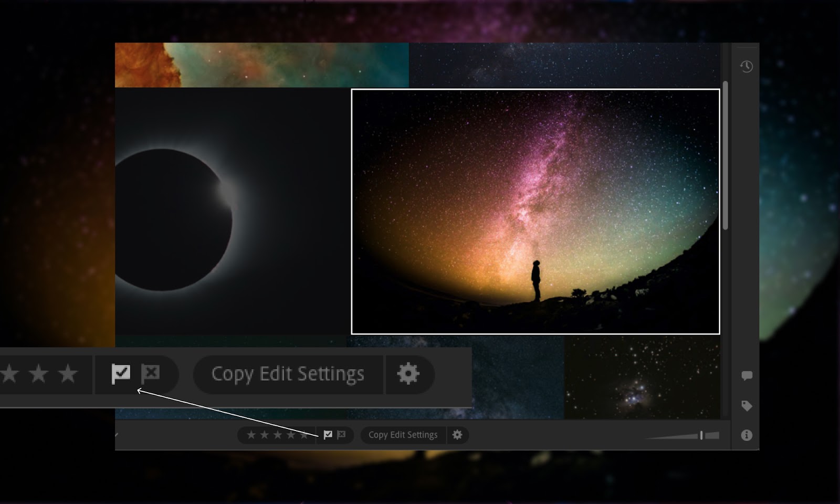Click the grid vertical scrollbar
The image size is (840, 504).
point(725,155)
